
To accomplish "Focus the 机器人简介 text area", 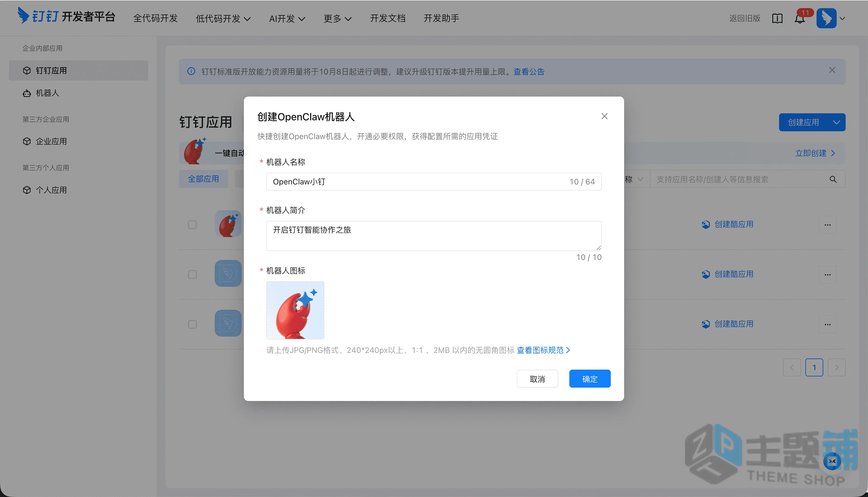I will pos(433,236).
